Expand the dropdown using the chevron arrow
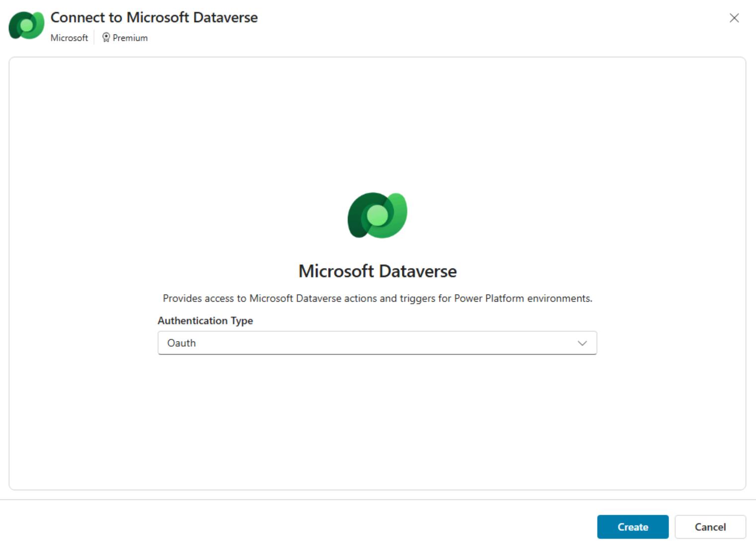 (x=582, y=343)
